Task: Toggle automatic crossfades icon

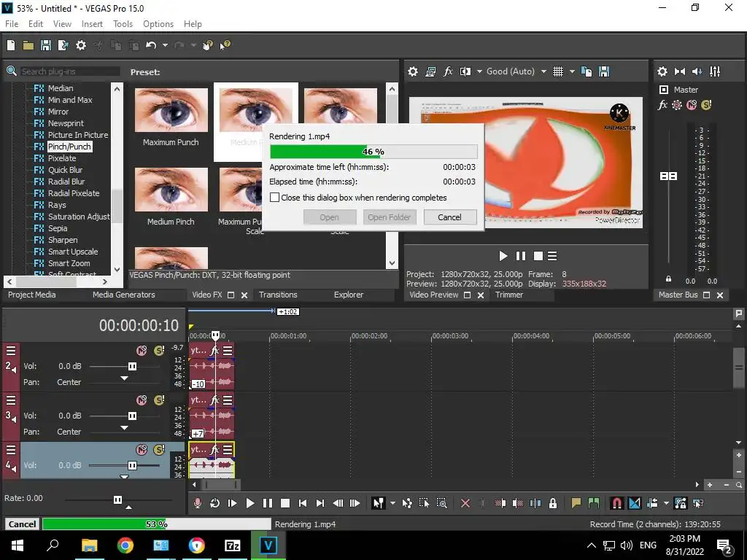Action: (x=635, y=503)
